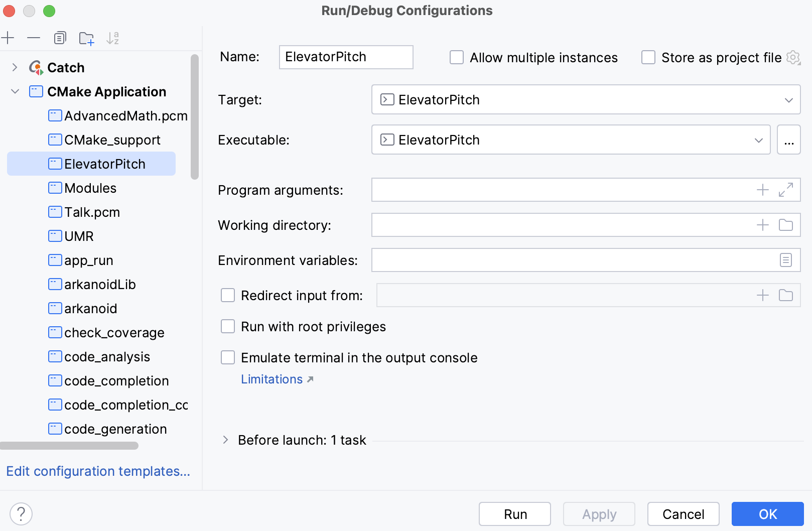Enable Emulate terminal in the output console
Image resolution: width=812 pixels, height=531 pixels.
coord(228,357)
